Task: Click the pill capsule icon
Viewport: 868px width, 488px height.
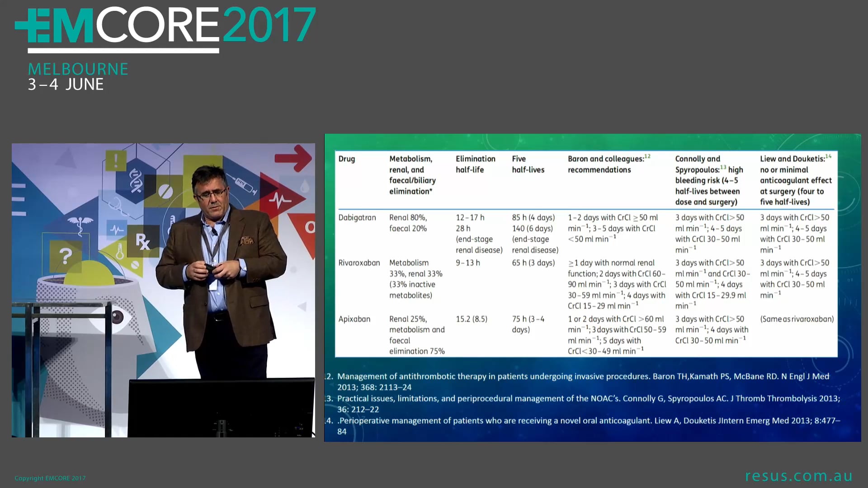Action: pyautogui.click(x=165, y=191)
